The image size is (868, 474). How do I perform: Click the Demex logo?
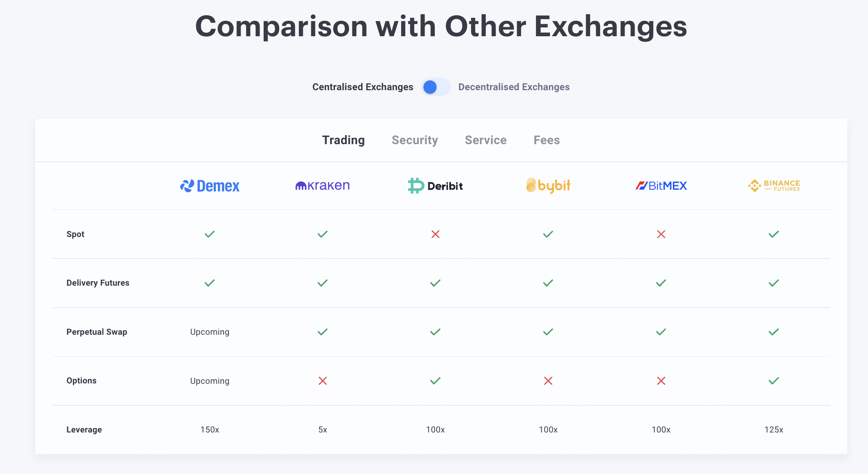point(210,186)
